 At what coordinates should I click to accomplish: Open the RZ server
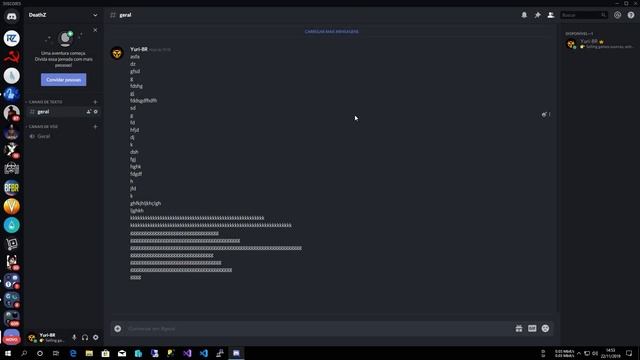point(11,38)
